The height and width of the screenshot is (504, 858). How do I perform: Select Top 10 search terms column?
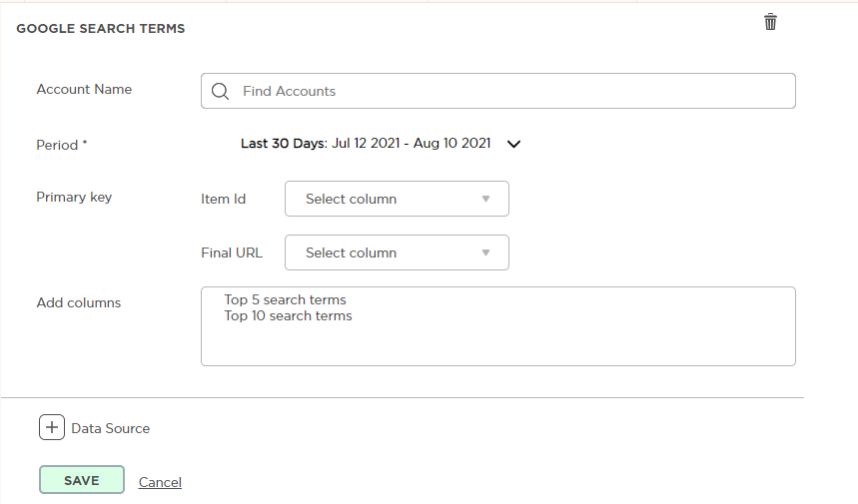[x=288, y=316]
